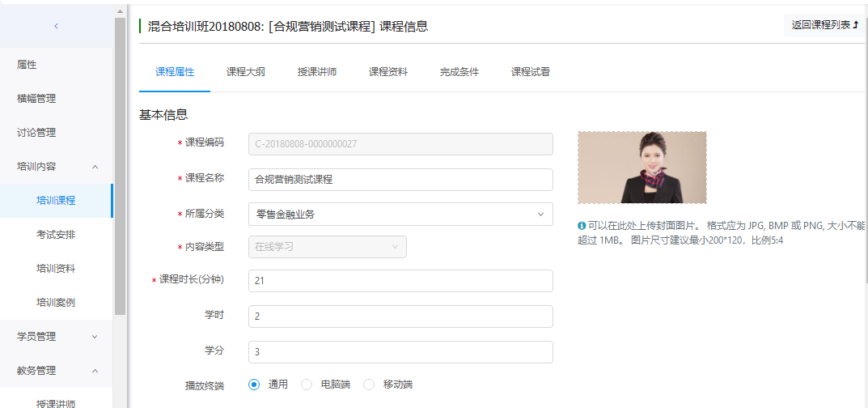This screenshot has height=408, width=868.
Task: Expand the 学员管理 menu group
Action: [95, 337]
